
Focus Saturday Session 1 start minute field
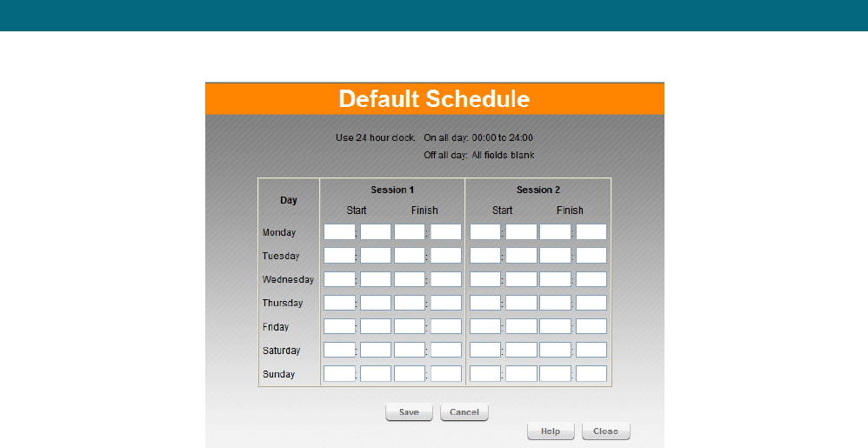point(376,350)
